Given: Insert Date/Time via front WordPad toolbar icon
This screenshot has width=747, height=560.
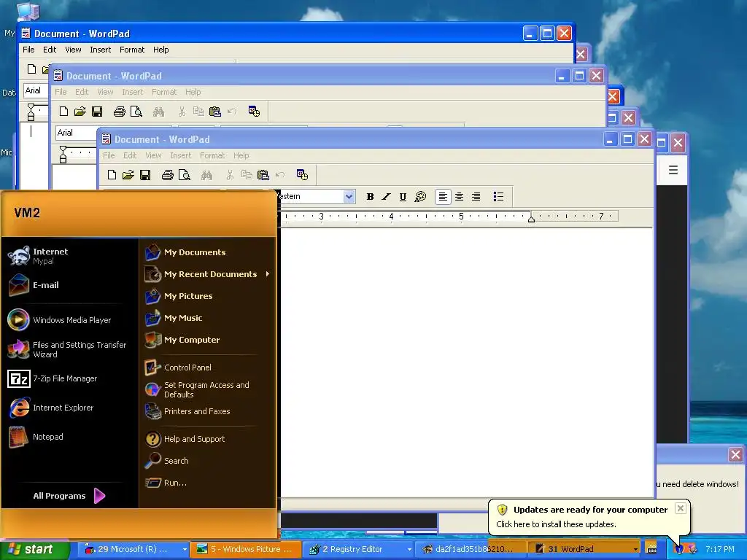Looking at the screenshot, I should click(302, 175).
